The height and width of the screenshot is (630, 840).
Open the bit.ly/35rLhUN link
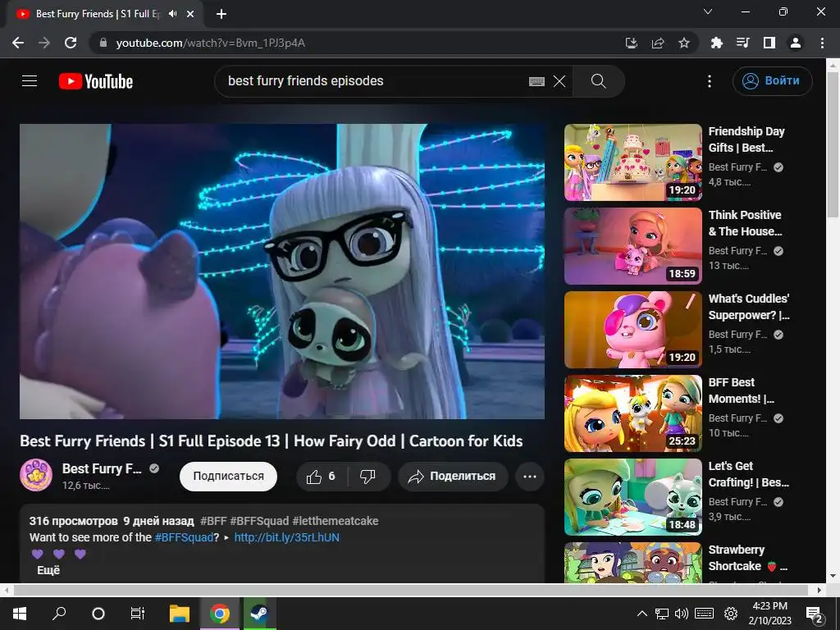tap(286, 537)
